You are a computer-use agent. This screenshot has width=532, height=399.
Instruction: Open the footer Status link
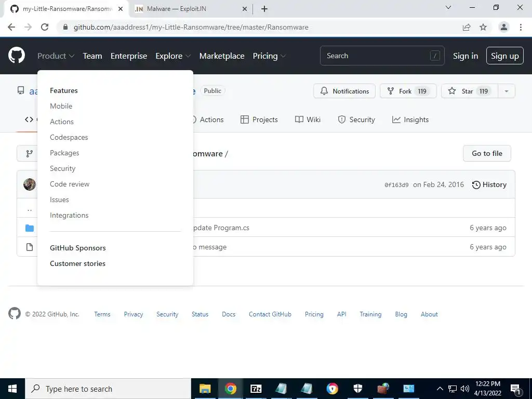(200, 314)
